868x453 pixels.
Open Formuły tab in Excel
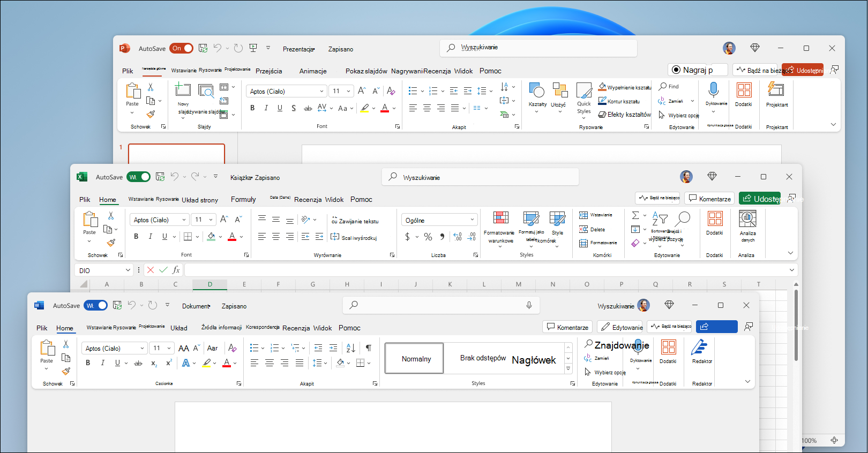243,199
